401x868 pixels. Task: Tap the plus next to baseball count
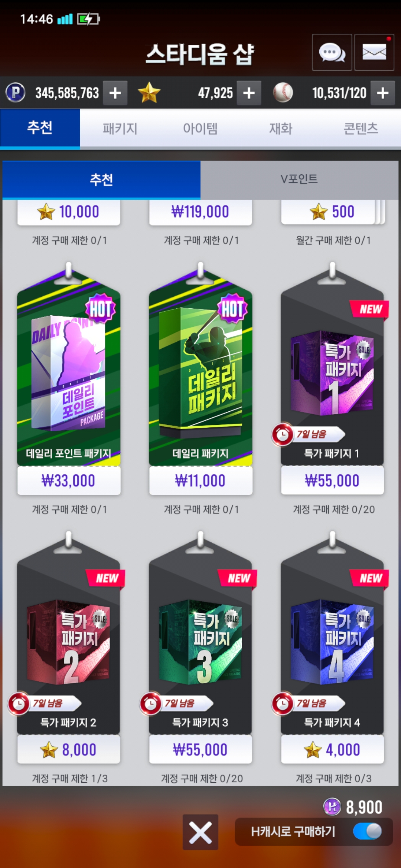pyautogui.click(x=383, y=93)
